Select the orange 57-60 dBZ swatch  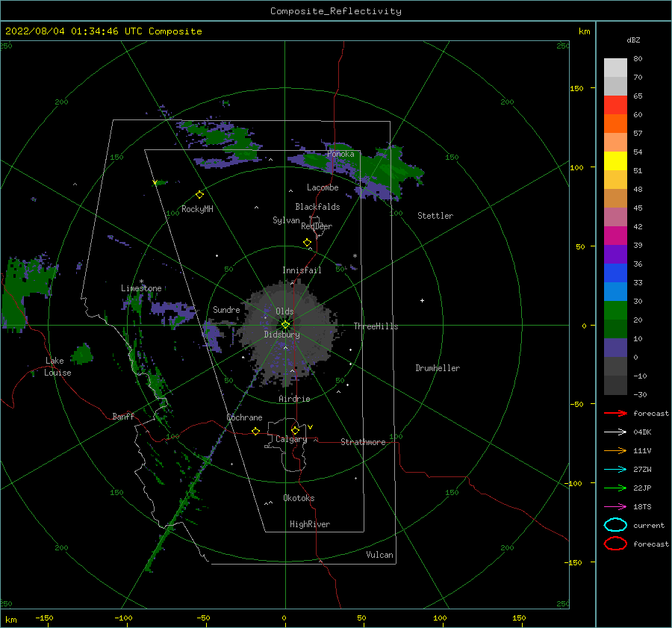[615, 123]
